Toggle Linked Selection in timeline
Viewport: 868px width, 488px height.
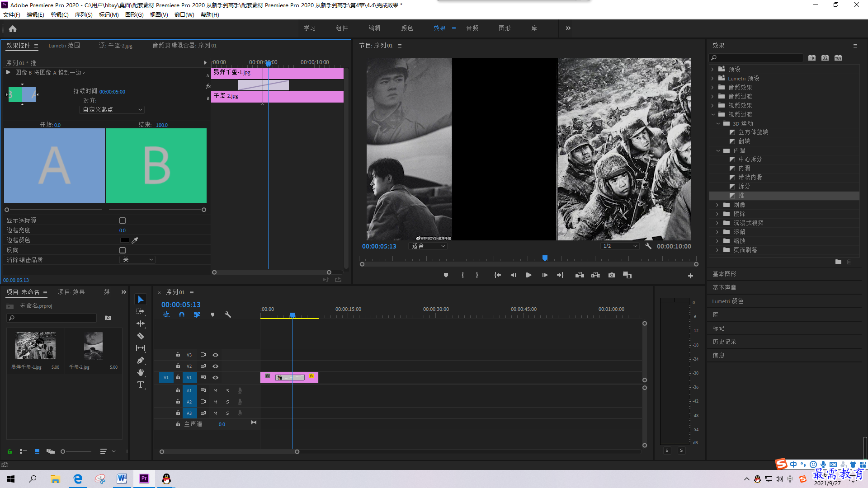coord(197,314)
